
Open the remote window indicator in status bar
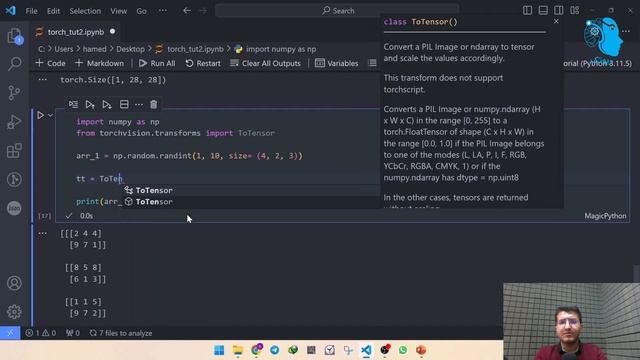click(10, 333)
